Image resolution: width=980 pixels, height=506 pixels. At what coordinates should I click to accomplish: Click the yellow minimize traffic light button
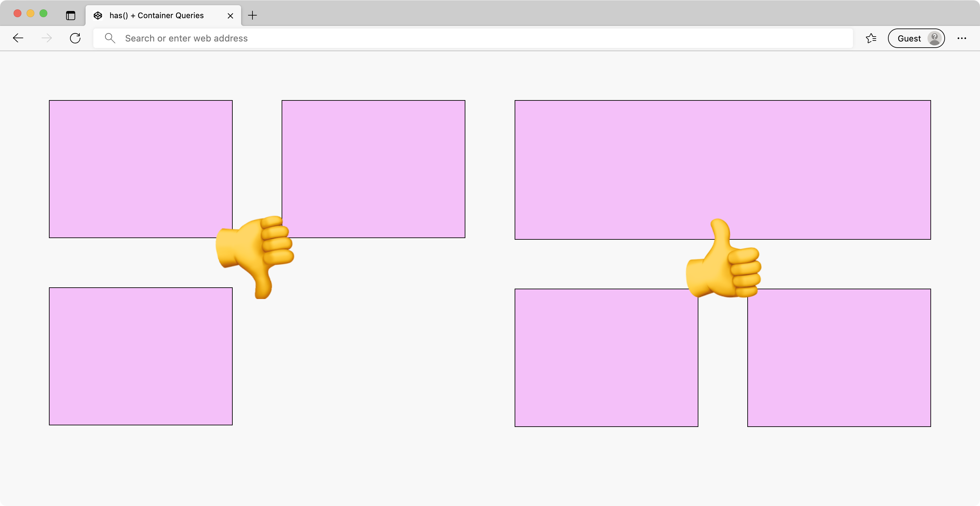pyautogui.click(x=30, y=13)
